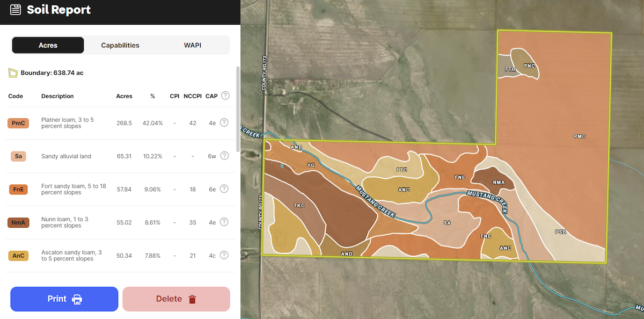
Task: Click help icon for Ascalon sandy loam
Action: (224, 255)
